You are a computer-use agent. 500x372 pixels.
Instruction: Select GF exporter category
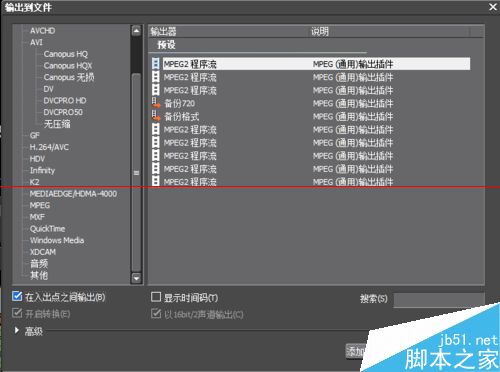(x=34, y=135)
